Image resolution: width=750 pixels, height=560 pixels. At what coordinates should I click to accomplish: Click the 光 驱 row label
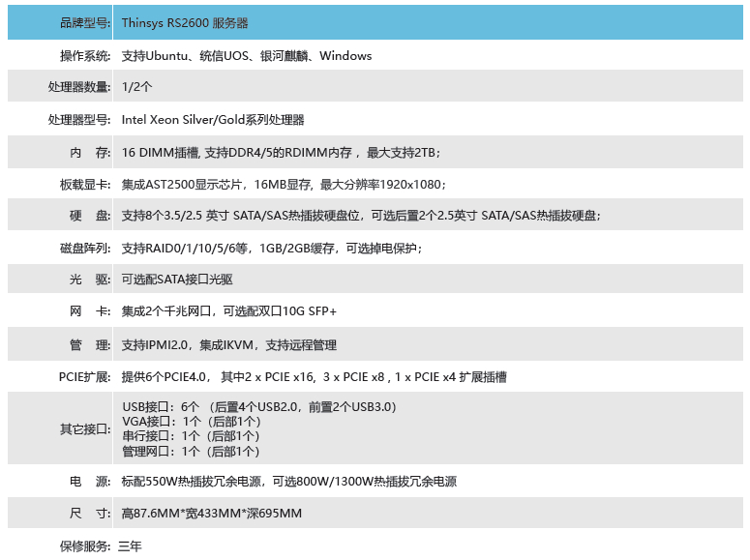[x=90, y=280]
